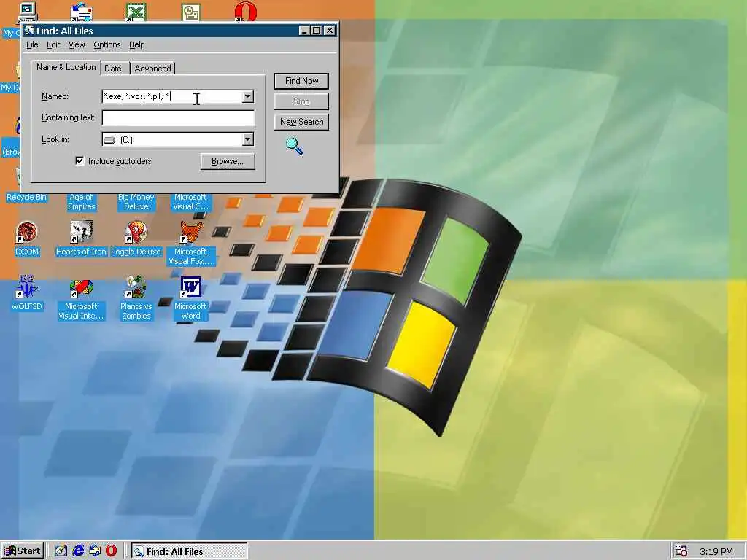Expand the Look in drive dropdown
Image resolution: width=747 pixels, height=560 pixels.
[x=248, y=139]
